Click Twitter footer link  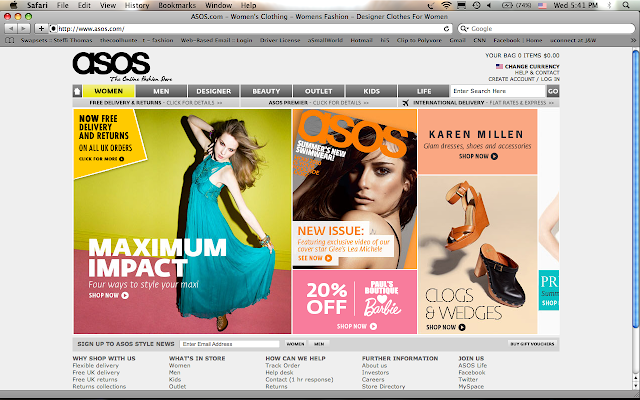[x=468, y=380]
